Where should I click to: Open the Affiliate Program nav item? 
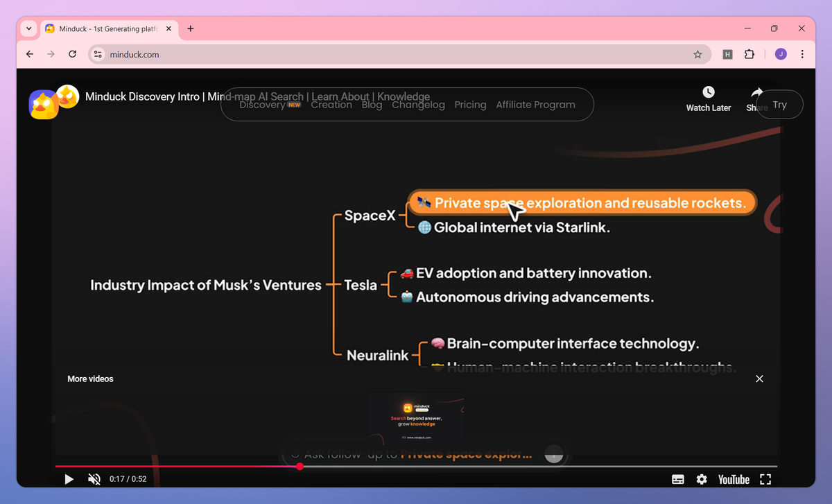535,105
